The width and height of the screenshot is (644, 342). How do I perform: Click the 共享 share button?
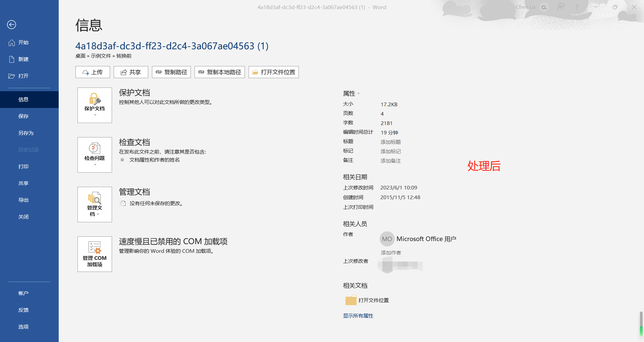(x=131, y=72)
